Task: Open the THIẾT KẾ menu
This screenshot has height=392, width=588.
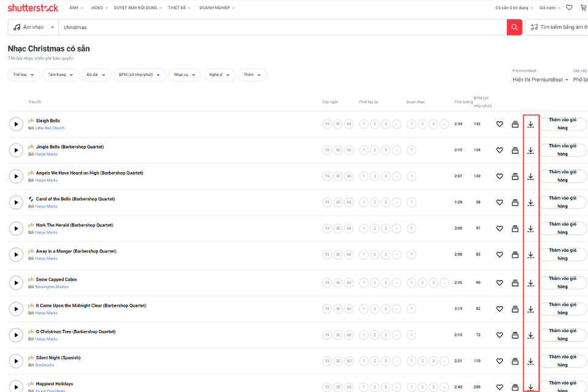Action: click(x=179, y=7)
